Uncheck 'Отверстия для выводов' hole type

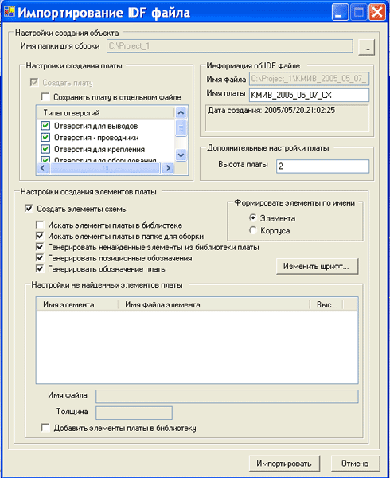click(x=45, y=126)
